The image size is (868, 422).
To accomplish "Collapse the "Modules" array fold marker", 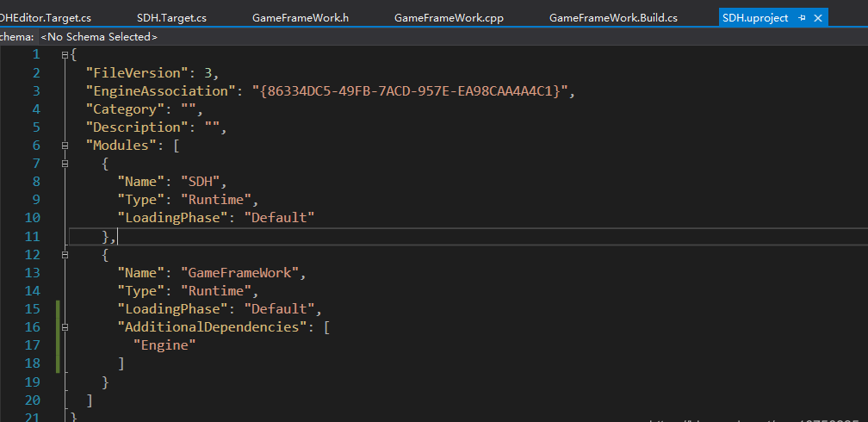I will pyautogui.click(x=65, y=146).
